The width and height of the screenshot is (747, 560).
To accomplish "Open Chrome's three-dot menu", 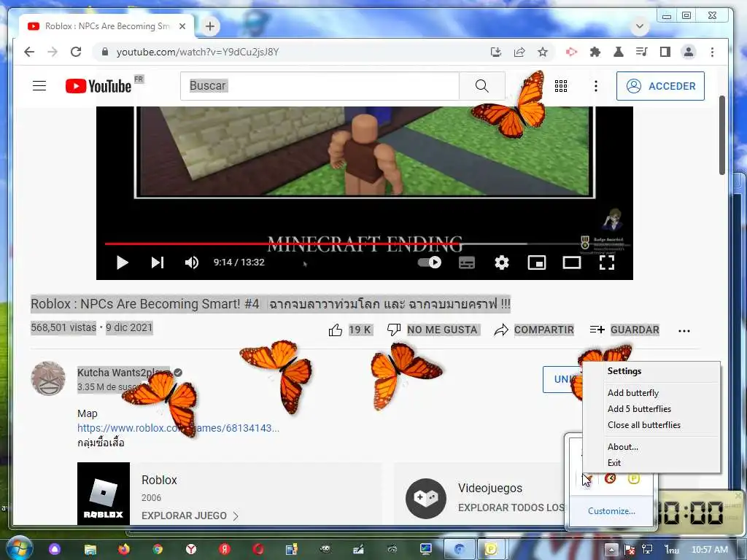I will (712, 52).
